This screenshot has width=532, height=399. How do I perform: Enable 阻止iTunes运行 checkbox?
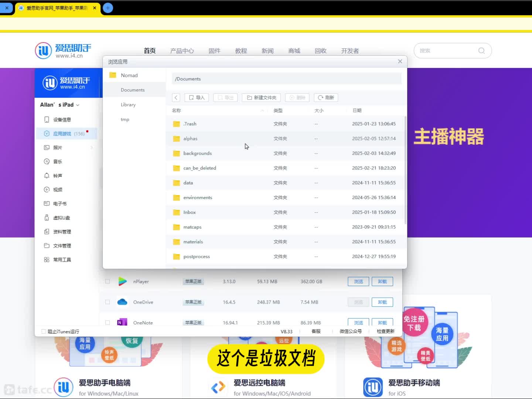(x=44, y=331)
